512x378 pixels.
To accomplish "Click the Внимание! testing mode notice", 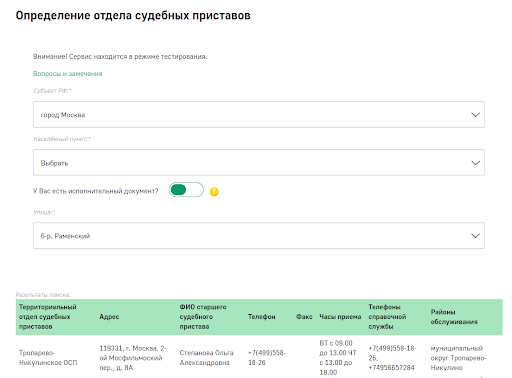I will [x=120, y=57].
